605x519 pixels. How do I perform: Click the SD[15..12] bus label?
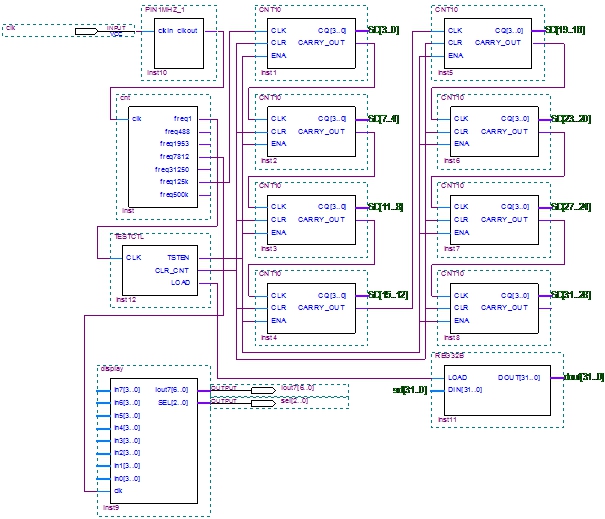[388, 295]
